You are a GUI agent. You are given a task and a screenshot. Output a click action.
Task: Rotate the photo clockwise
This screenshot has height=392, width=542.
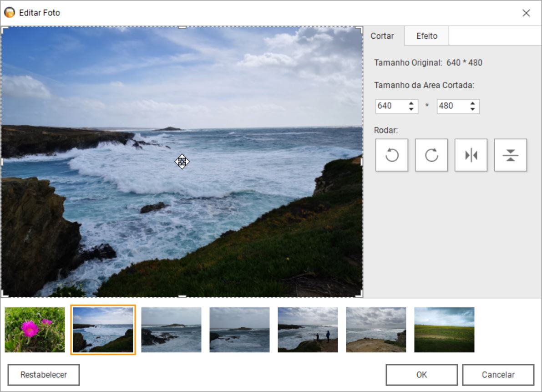pos(431,155)
